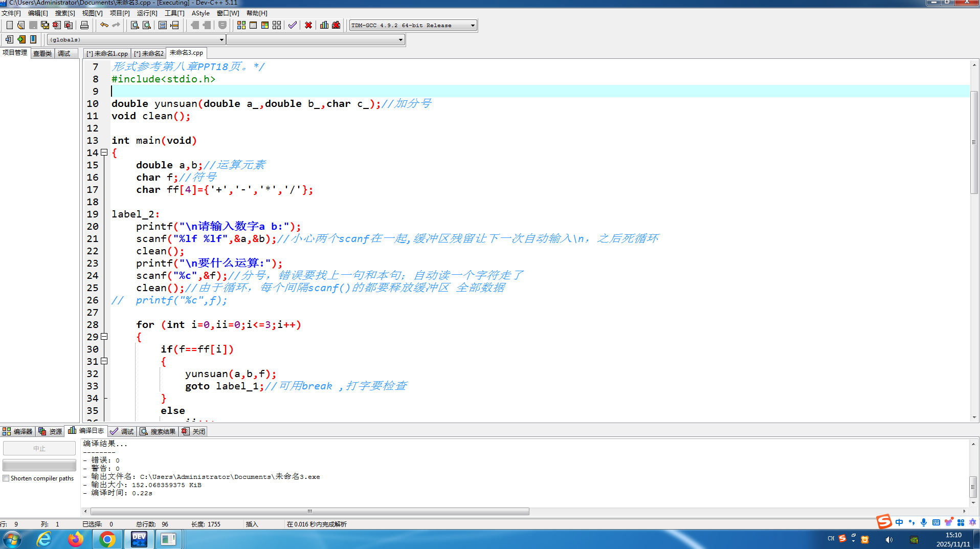This screenshot has height=549, width=980.
Task: Click the Sogou microphone voice input icon
Action: click(x=924, y=522)
